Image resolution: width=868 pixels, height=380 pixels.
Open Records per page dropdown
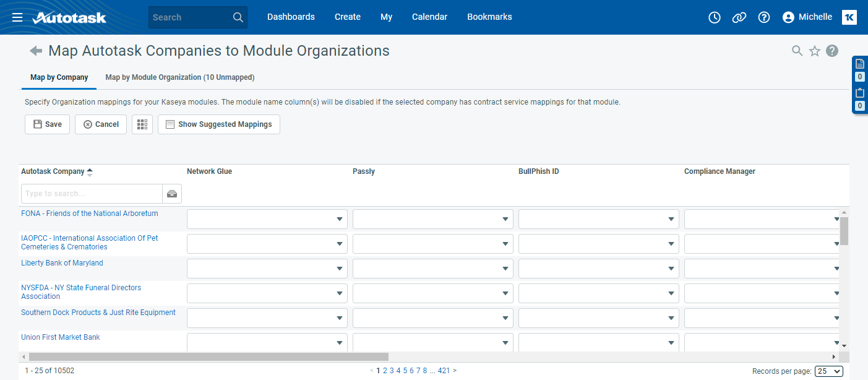click(x=829, y=371)
